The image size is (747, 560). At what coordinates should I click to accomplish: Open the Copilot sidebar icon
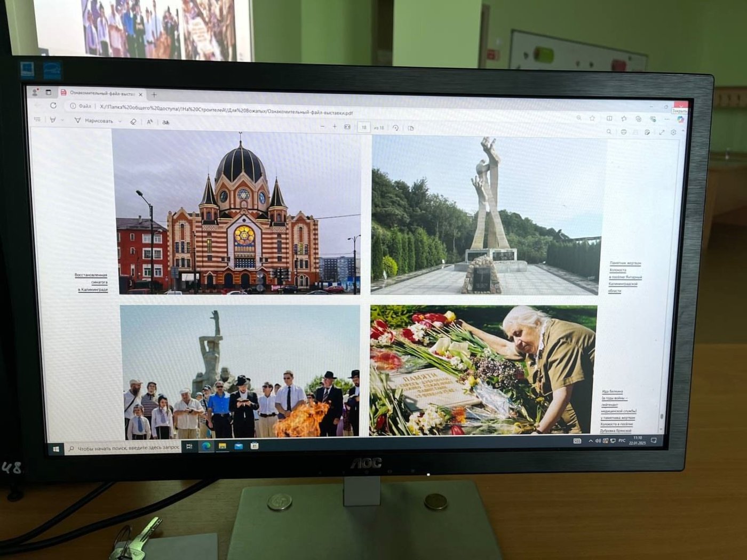point(680,119)
